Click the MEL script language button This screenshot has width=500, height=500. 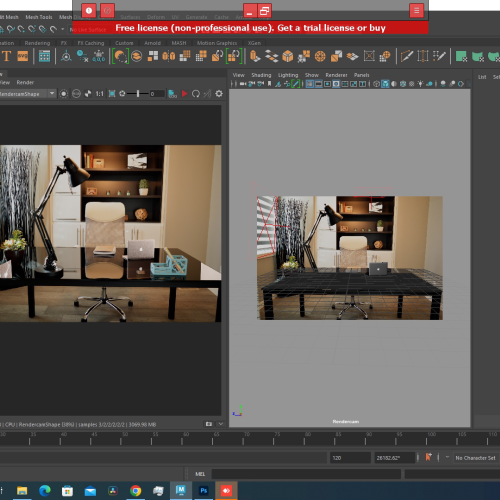click(200, 474)
